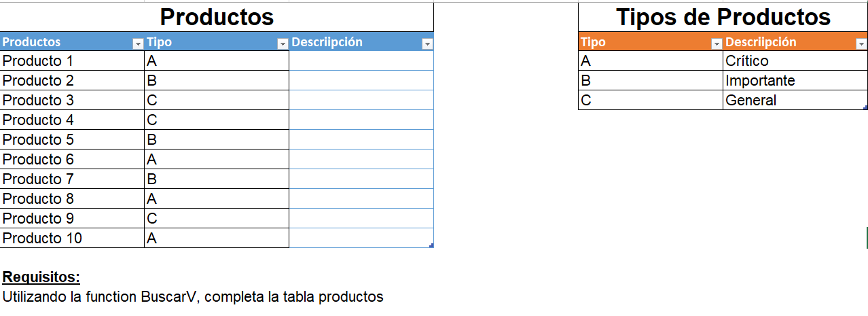Open Tipo filter dropdown in Tipos de Productos
The width and height of the screenshot is (868, 316).
pos(717,44)
